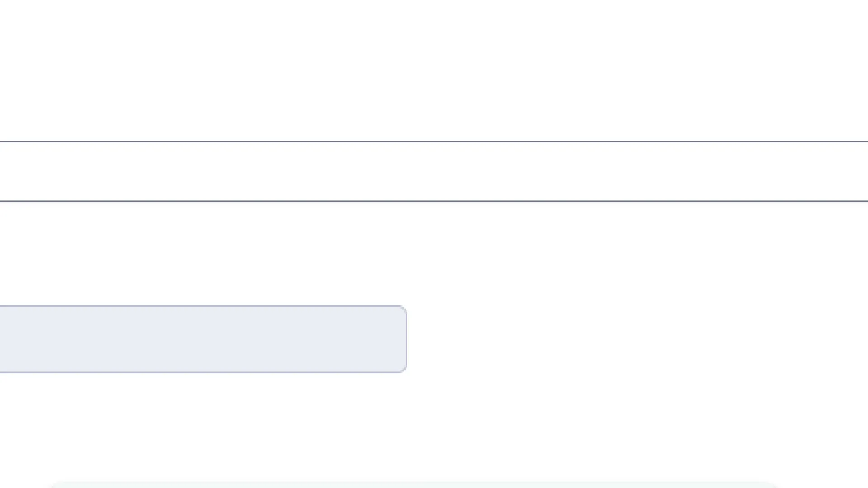
Task: Select the narrow band between the two horizontal lines
Action: tap(434, 171)
